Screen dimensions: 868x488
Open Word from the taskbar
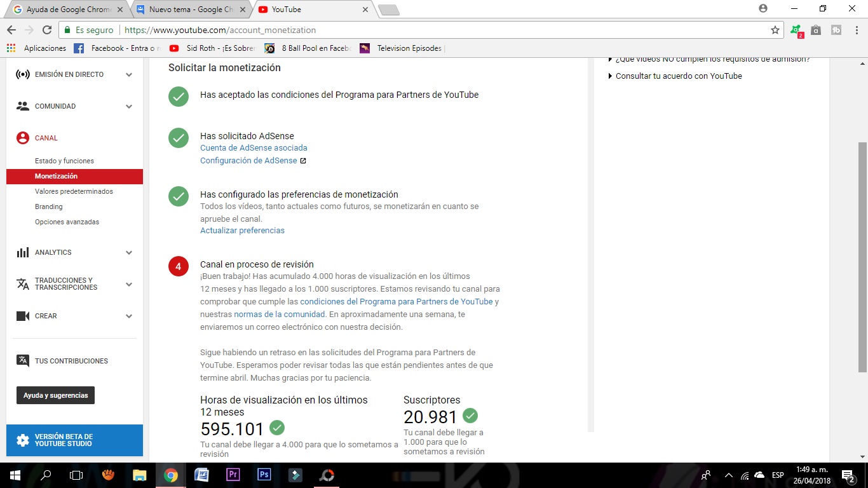coord(201,475)
